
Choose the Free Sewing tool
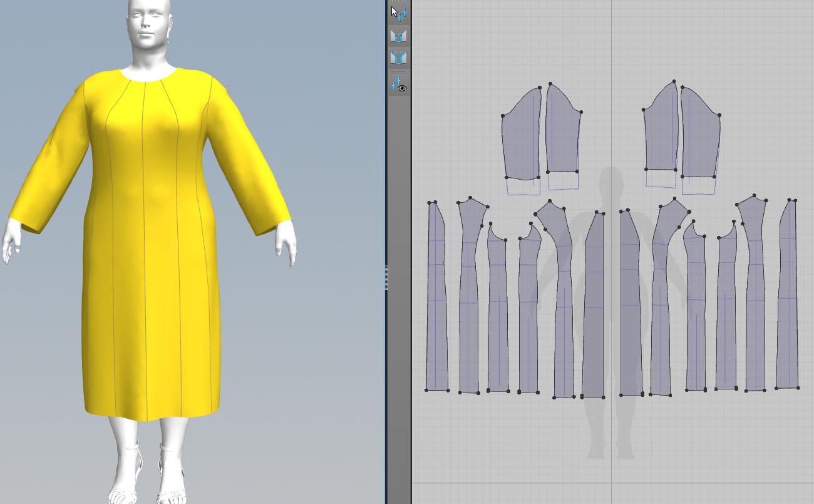click(x=398, y=58)
